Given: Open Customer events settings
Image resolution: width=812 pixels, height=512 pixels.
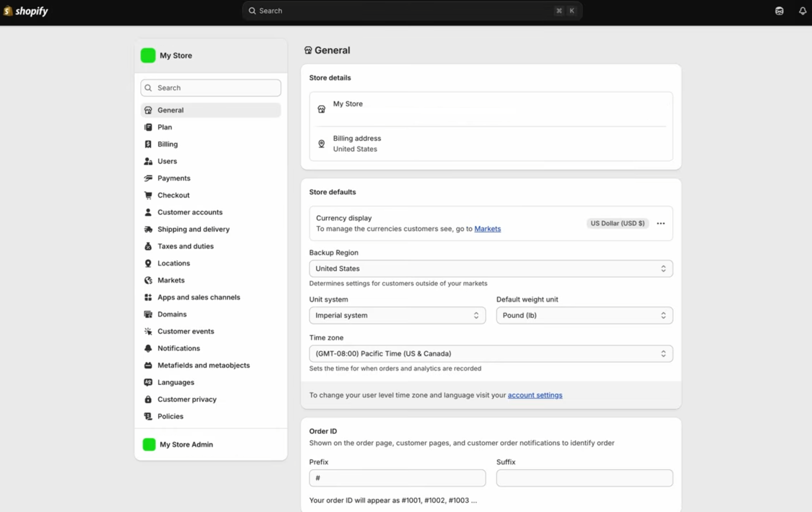Looking at the screenshot, I should pos(211,331).
